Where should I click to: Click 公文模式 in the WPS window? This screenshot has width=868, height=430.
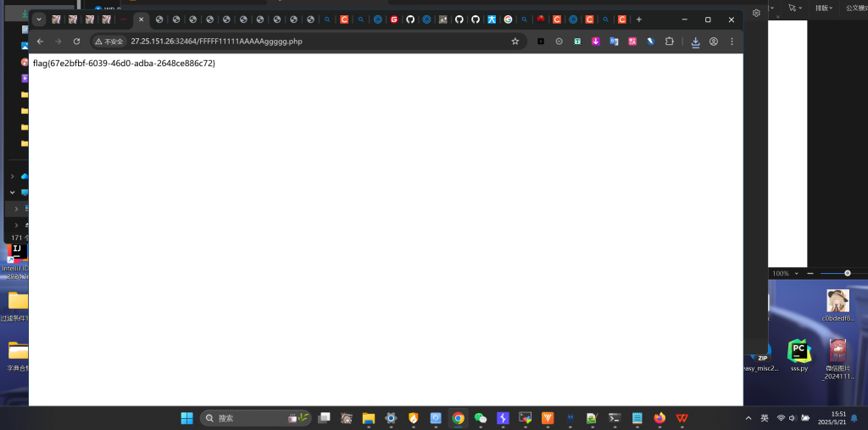[x=856, y=8]
